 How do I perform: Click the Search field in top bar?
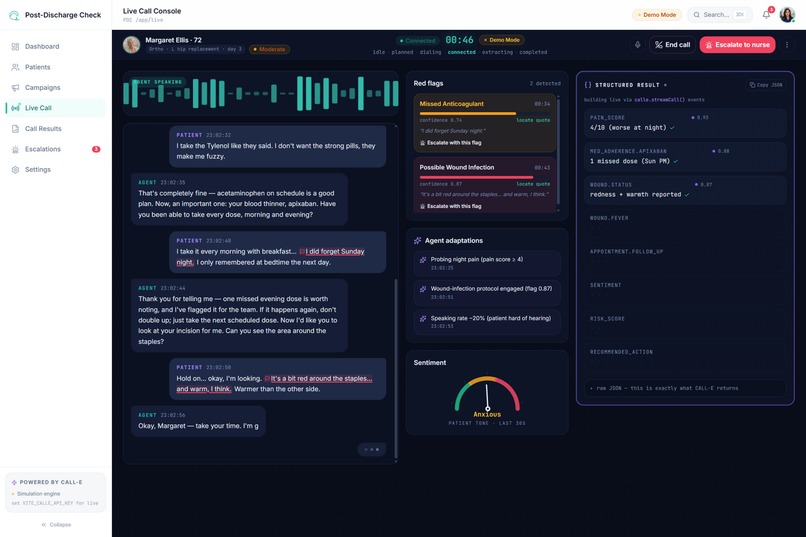[720, 15]
